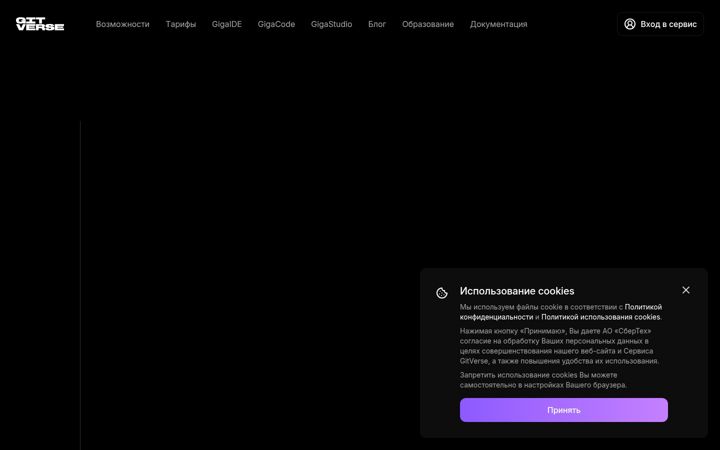The height and width of the screenshot is (450, 720).
Task: Open Документация in navigation
Action: [x=499, y=24]
